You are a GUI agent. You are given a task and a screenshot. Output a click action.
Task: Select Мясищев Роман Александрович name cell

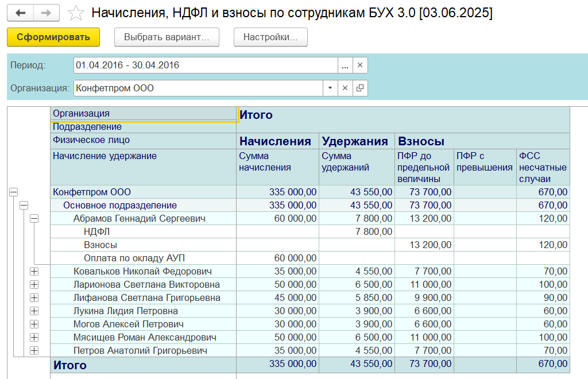point(143,337)
